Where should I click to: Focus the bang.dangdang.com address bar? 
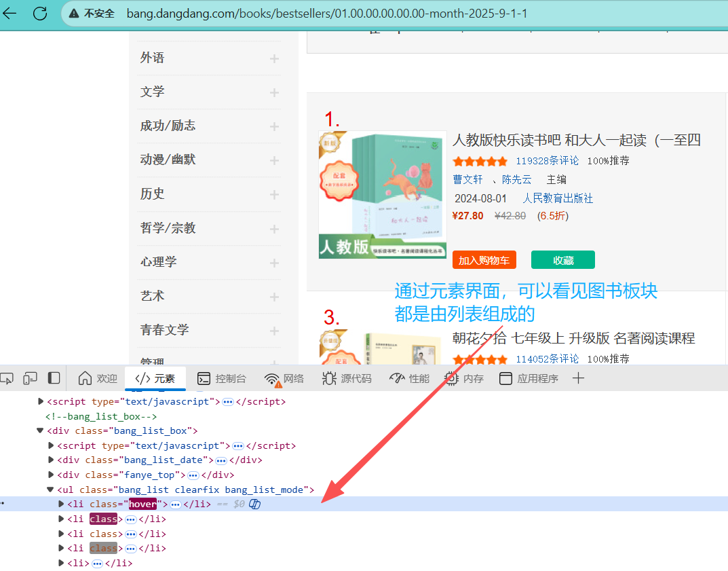pos(327,14)
